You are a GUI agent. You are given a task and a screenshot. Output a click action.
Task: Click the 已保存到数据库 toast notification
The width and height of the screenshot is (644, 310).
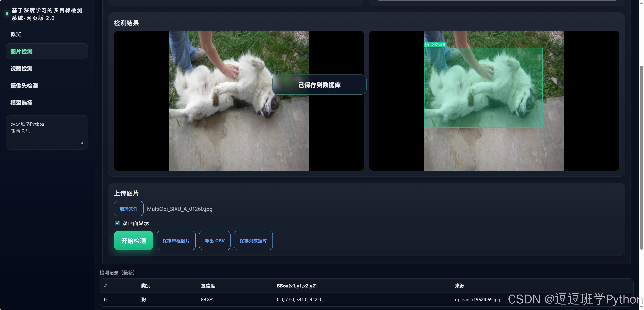[x=319, y=85]
